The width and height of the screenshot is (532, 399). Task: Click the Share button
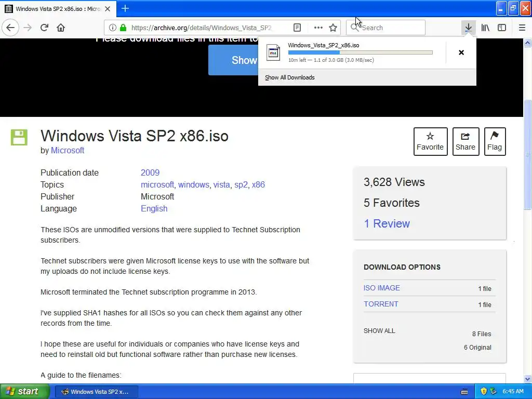pos(465,141)
